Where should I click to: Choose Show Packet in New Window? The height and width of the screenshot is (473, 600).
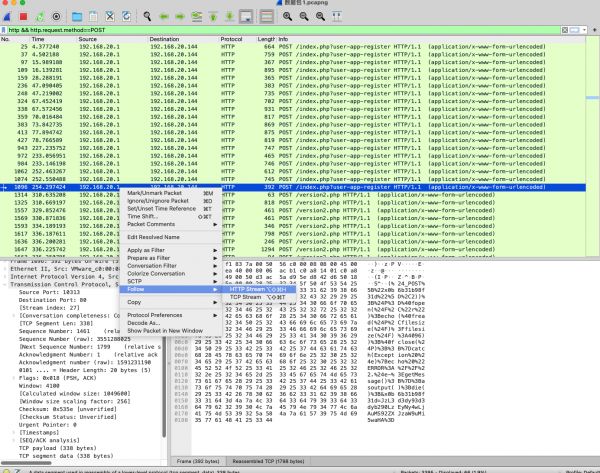coord(171,331)
